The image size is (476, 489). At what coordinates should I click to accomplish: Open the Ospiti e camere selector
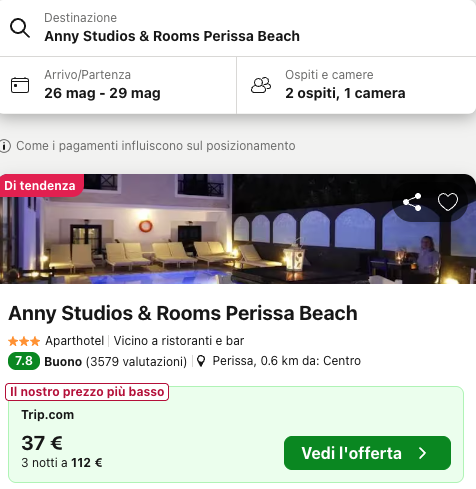coord(356,85)
